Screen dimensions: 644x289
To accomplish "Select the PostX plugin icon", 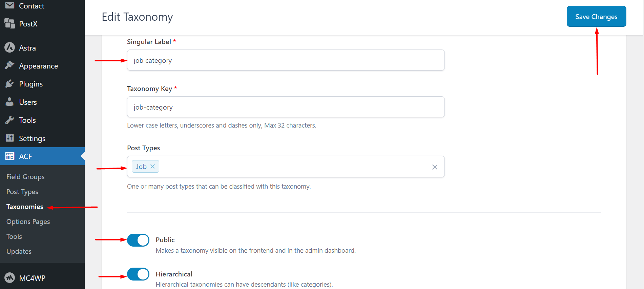I will 10,23.
